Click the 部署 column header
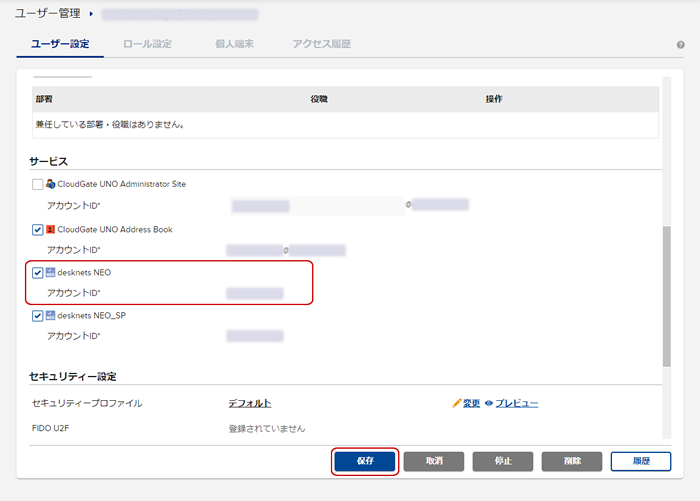Viewport: 700px width, 501px height. [44, 99]
